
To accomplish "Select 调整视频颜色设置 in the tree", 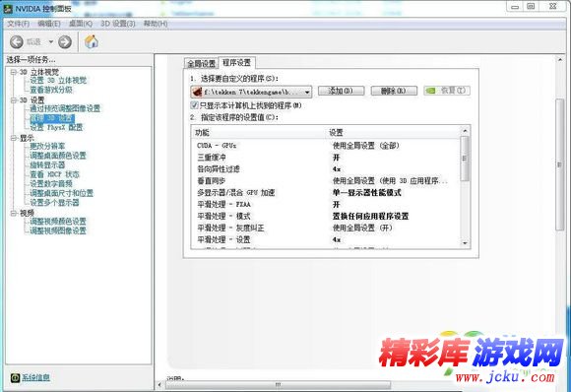I will tap(58, 222).
